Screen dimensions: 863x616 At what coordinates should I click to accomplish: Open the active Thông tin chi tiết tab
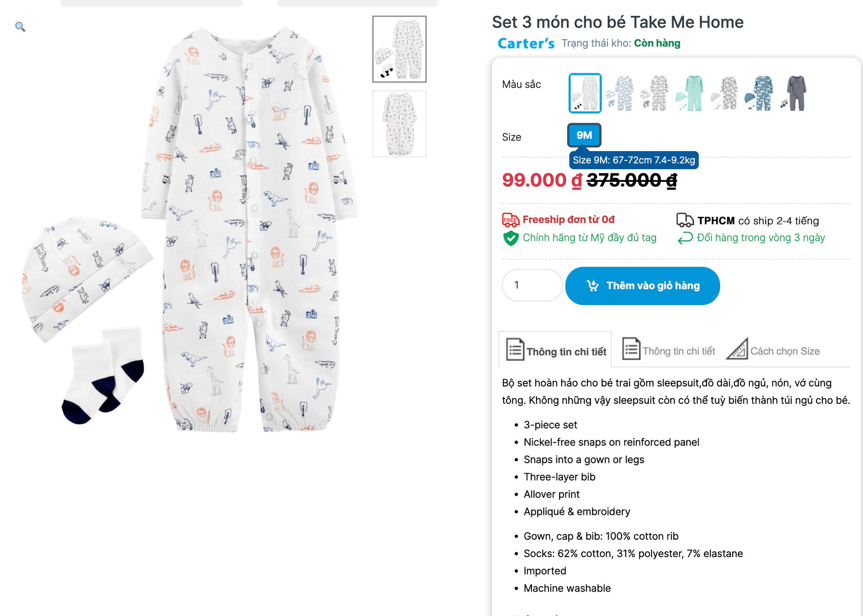pyautogui.click(x=555, y=351)
